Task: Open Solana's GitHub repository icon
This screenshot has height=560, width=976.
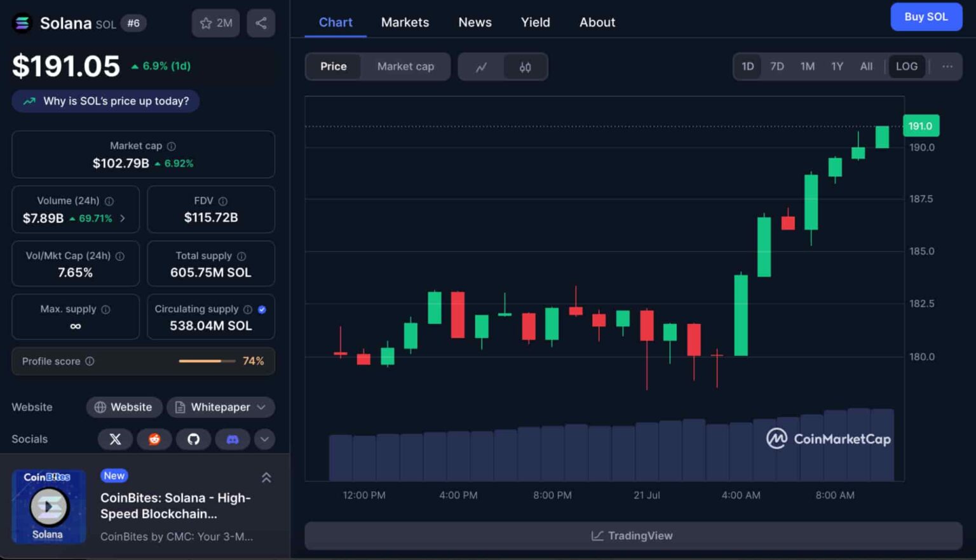Action: coord(193,439)
